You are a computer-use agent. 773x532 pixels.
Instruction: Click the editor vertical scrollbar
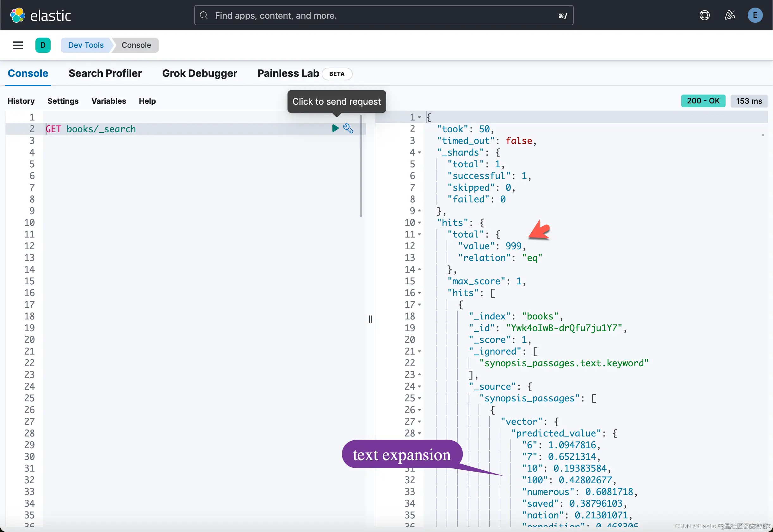[361, 167]
